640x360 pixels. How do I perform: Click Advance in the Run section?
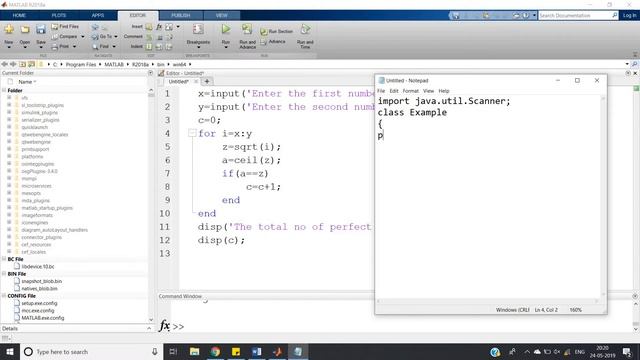273,42
